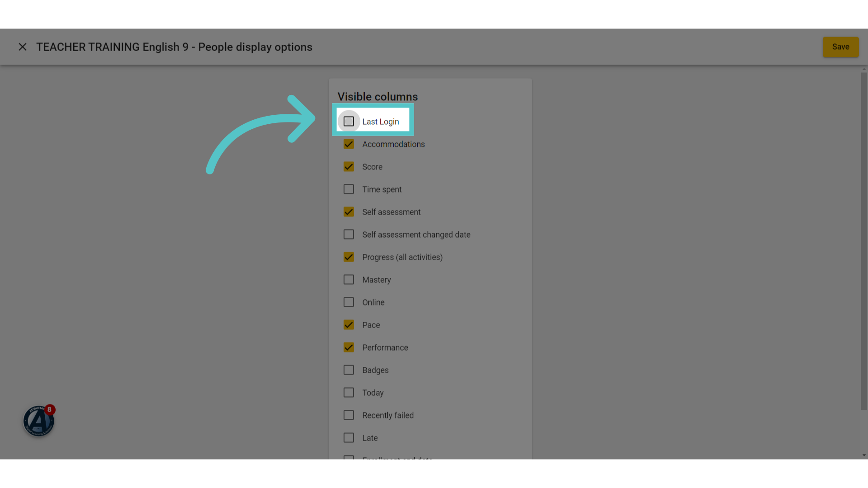Enable the Time spent column
The image size is (868, 488).
tap(349, 189)
